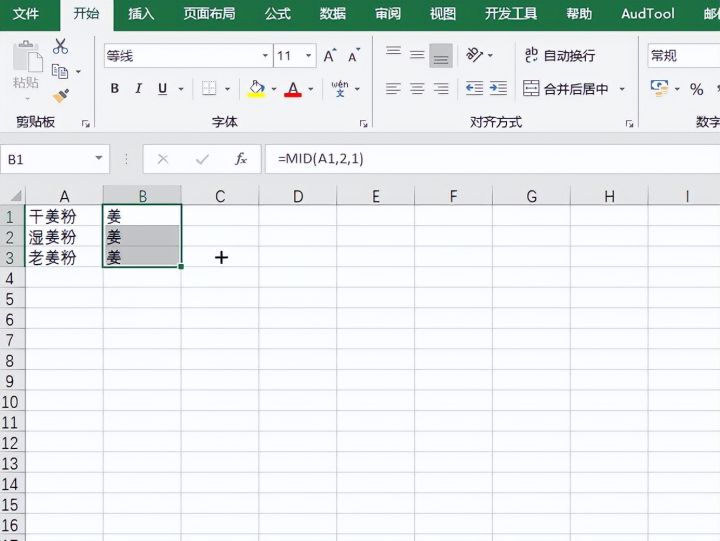Open font color dropdown arrow
Screen dimensions: 720x541
(311, 89)
